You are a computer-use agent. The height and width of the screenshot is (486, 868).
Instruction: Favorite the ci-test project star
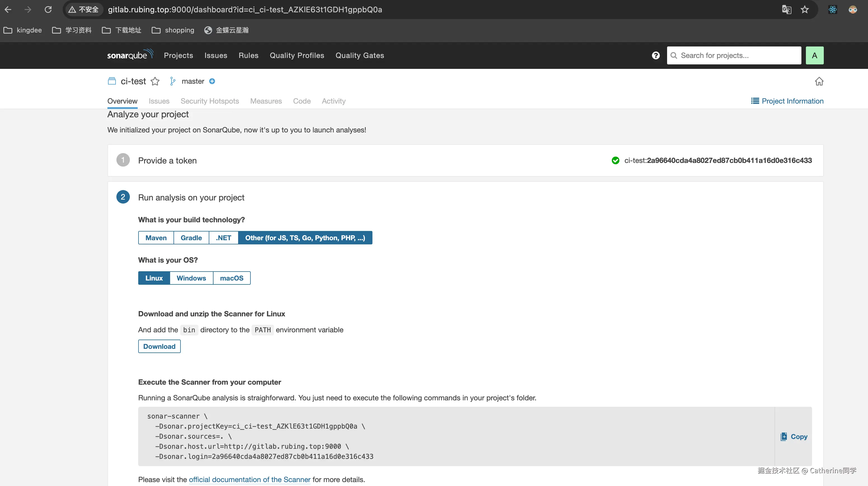click(155, 81)
